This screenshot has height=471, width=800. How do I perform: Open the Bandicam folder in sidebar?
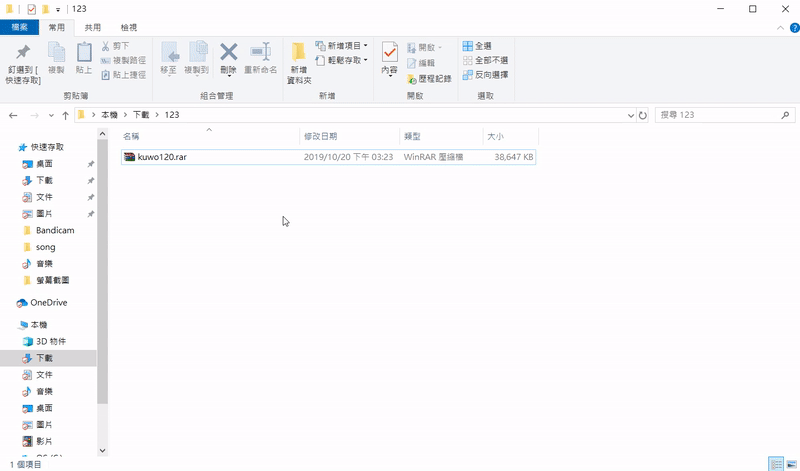click(55, 230)
